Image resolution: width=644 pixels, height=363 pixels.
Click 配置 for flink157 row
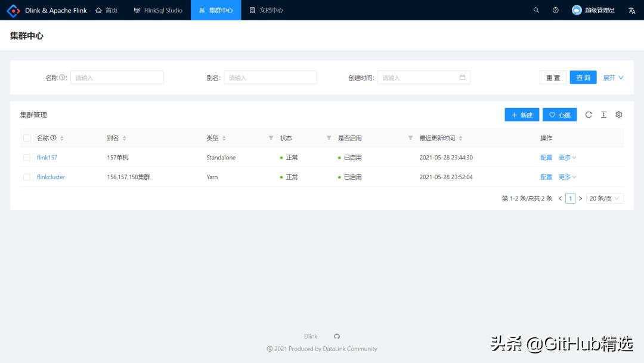click(546, 158)
